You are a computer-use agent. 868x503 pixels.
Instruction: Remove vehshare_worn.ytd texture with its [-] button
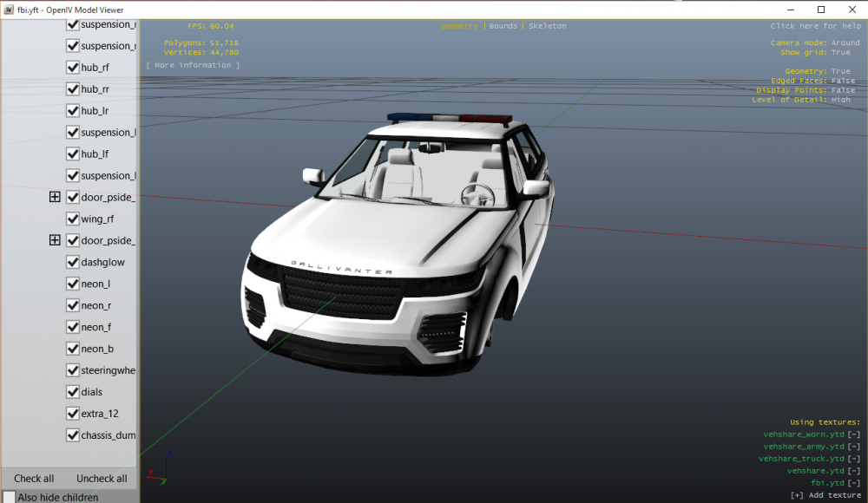point(854,434)
